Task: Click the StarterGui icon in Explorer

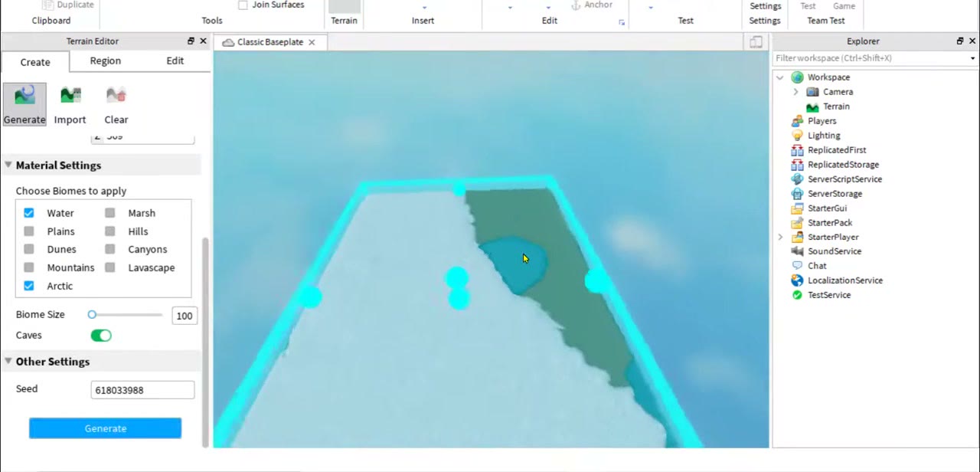Action: [x=797, y=208]
